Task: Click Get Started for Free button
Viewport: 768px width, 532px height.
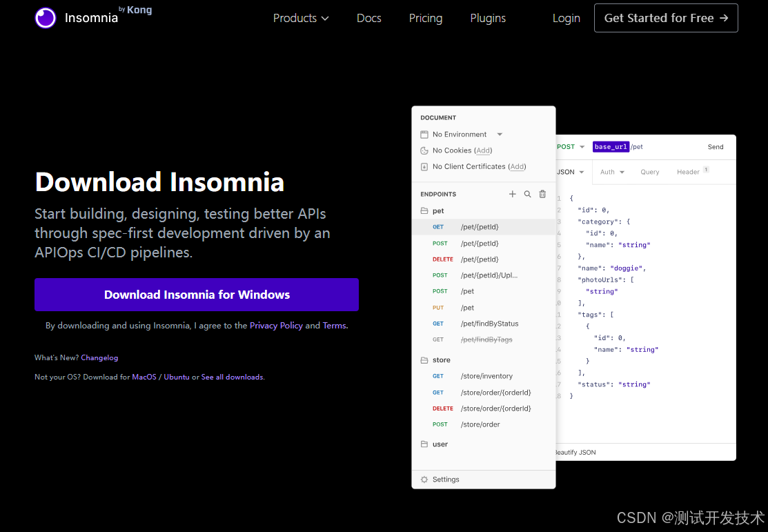Action: click(x=666, y=18)
